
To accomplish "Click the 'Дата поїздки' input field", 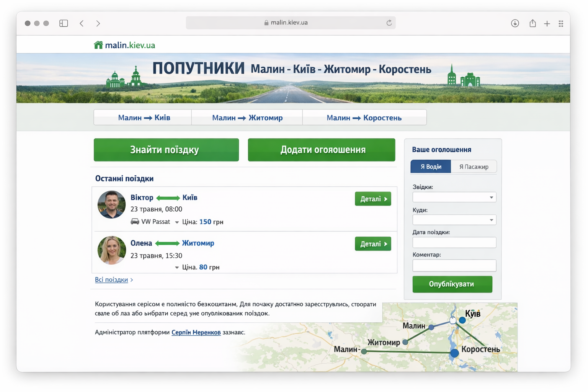I will tap(454, 243).
